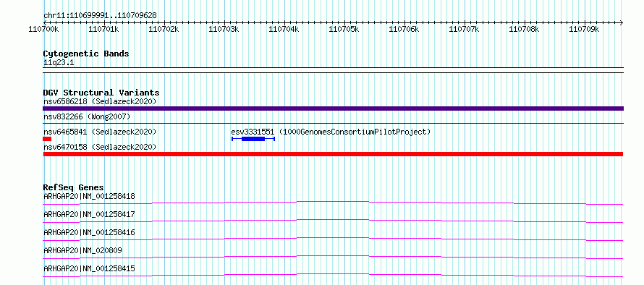This screenshot has width=644, height=285.
Task: Click the chr11:110699991..110709628 coordinate label
Action: (100, 16)
